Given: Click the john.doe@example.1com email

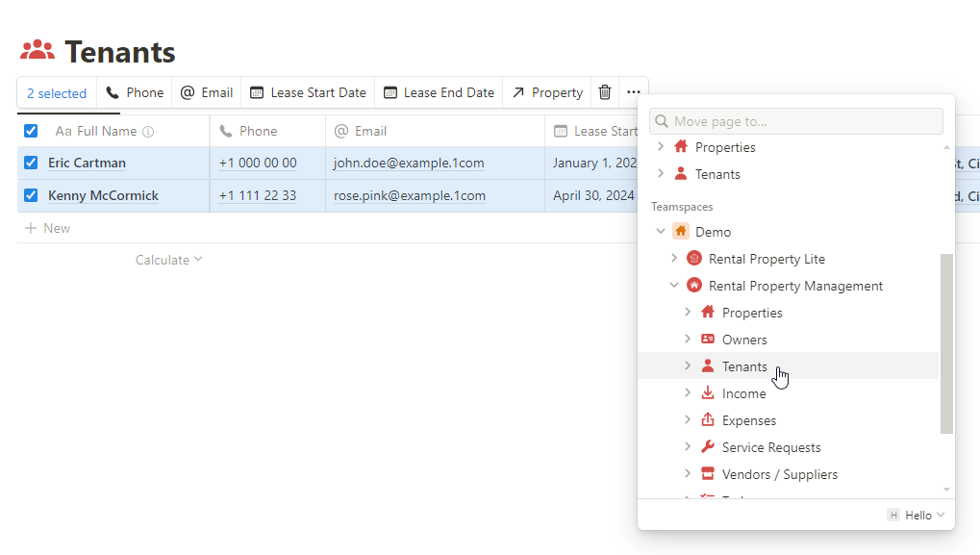Looking at the screenshot, I should pyautogui.click(x=409, y=163).
